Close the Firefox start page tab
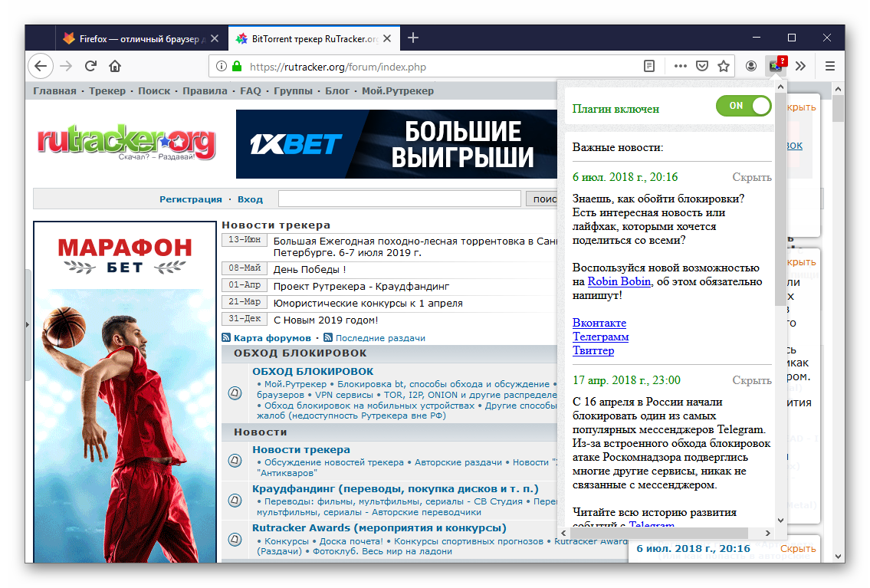Screen dimensions: 870x588 point(215,39)
